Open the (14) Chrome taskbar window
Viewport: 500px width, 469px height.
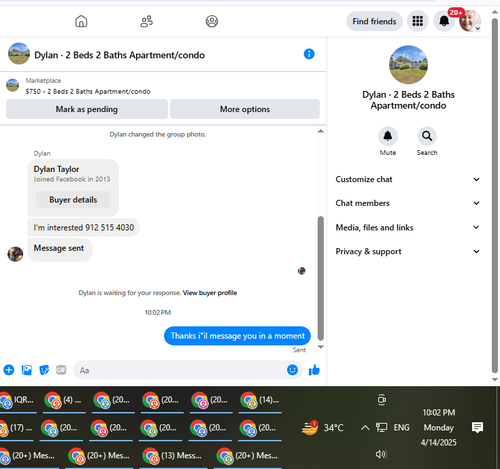(260, 400)
